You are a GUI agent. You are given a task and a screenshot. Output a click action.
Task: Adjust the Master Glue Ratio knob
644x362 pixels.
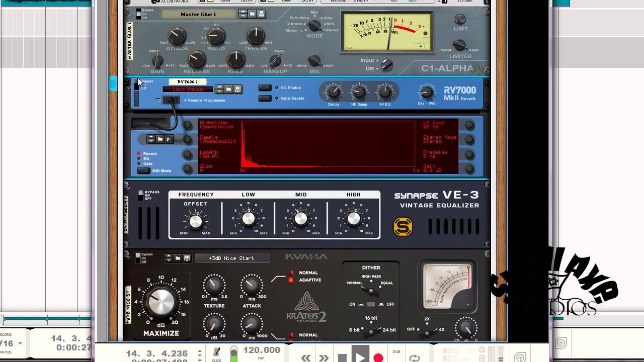[x=216, y=35]
